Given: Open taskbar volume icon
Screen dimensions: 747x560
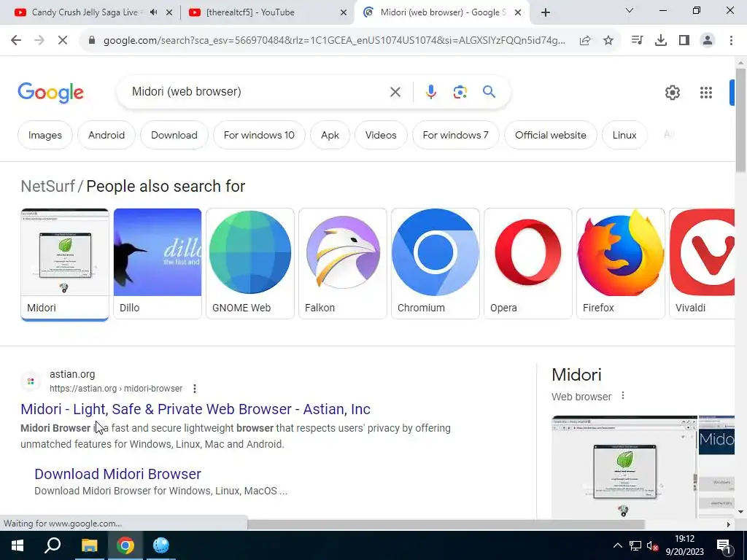Looking at the screenshot, I should (x=652, y=545).
